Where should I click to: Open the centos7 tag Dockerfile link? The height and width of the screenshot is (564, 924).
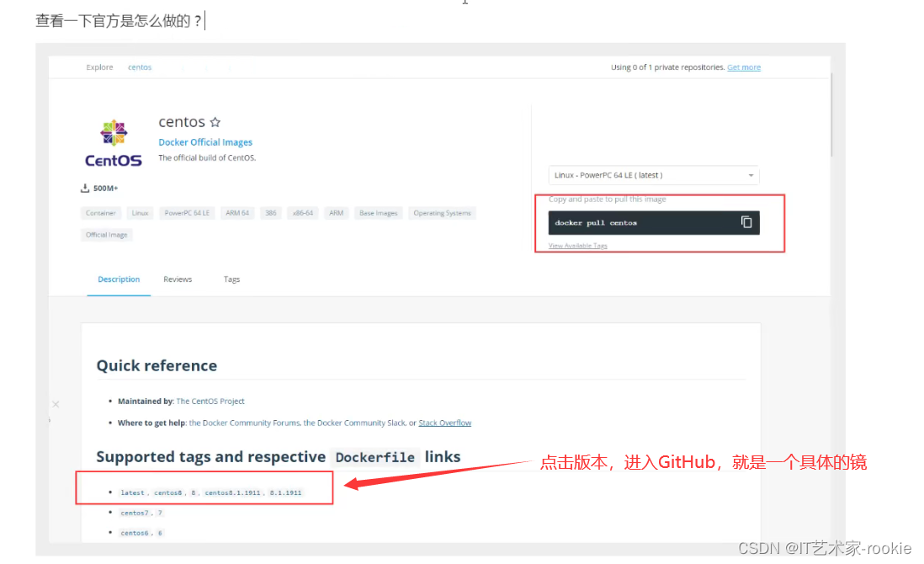(135, 513)
